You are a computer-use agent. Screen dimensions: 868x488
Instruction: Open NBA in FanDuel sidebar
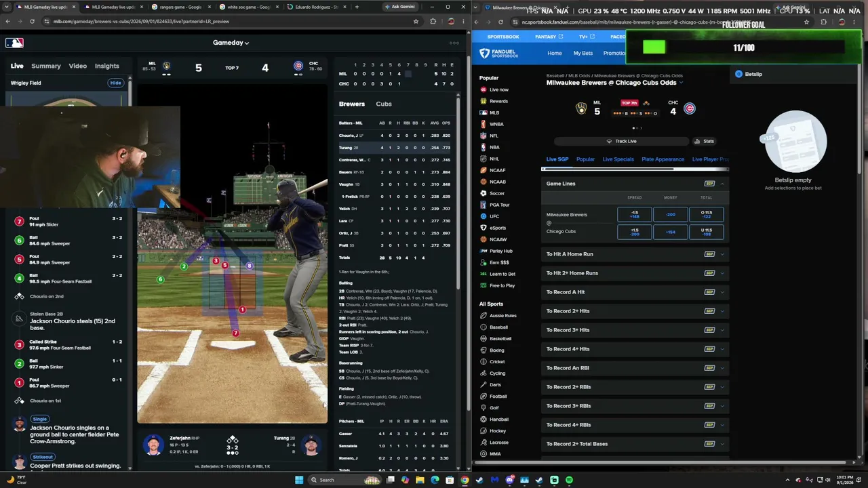click(494, 147)
